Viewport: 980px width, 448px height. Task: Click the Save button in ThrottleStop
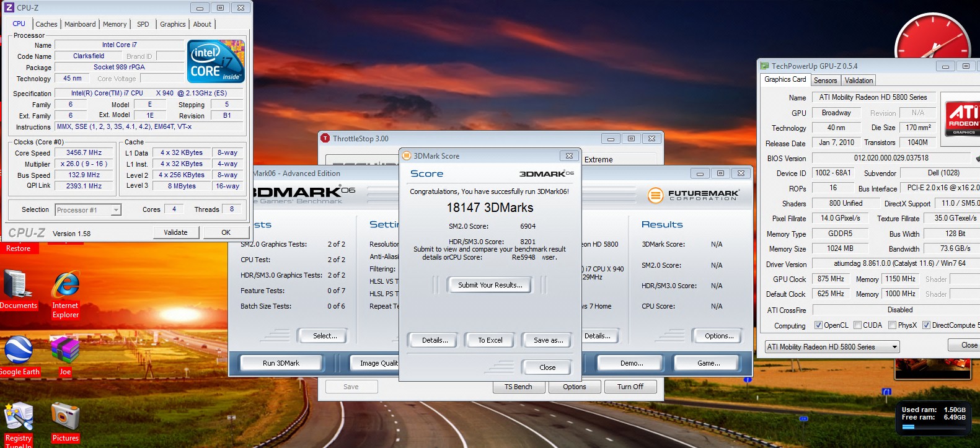(351, 387)
